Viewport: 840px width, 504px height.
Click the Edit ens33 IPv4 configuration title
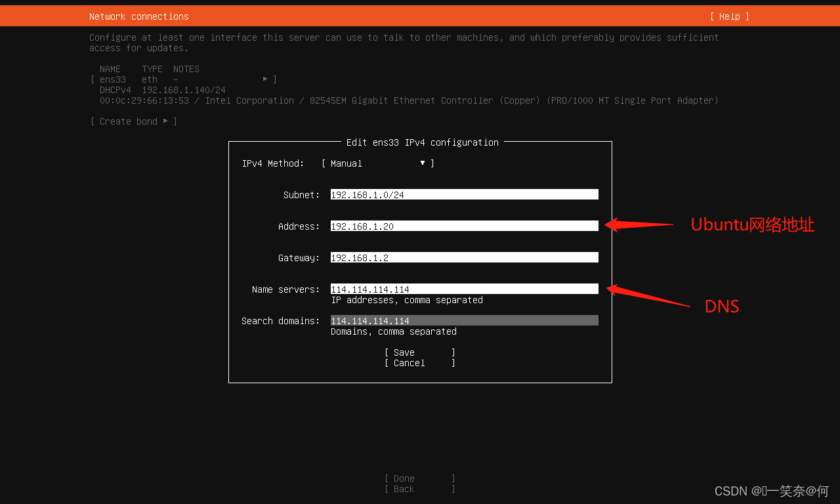pos(423,142)
